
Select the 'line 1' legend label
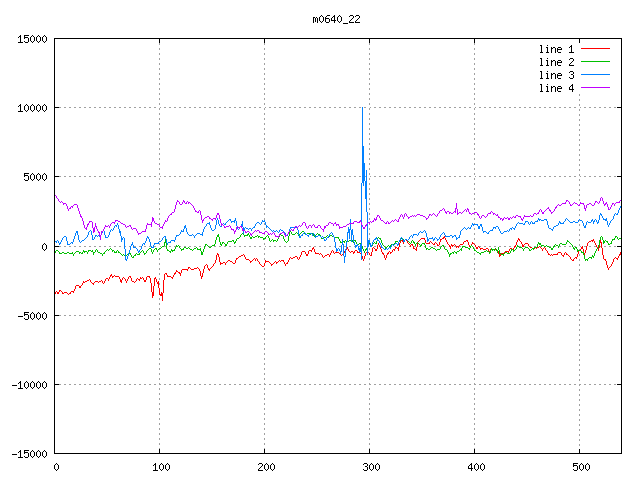(x=557, y=48)
